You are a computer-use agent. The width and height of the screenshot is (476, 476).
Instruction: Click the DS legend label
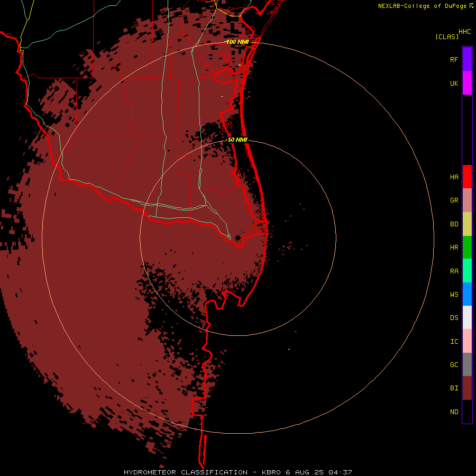[454, 318]
